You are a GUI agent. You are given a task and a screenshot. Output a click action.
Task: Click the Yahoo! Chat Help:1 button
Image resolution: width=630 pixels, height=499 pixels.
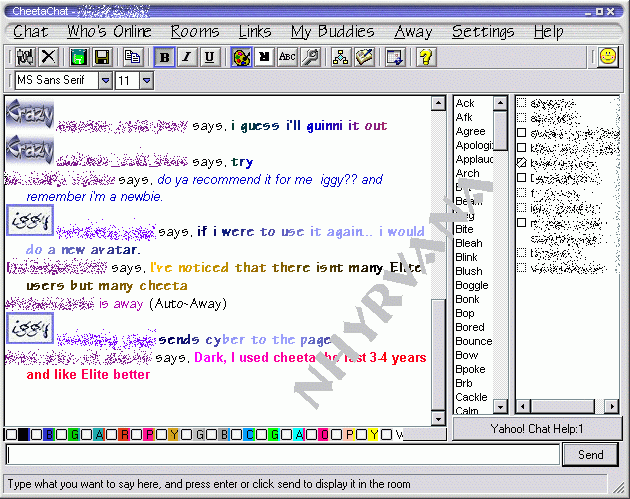click(x=536, y=429)
